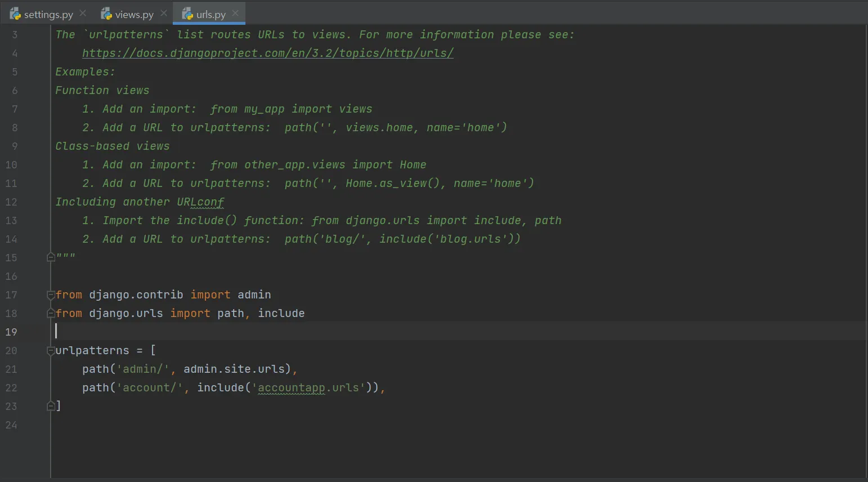Toggle the closing bracket fold marker at line 23
This screenshot has height=482, width=868.
51,405
